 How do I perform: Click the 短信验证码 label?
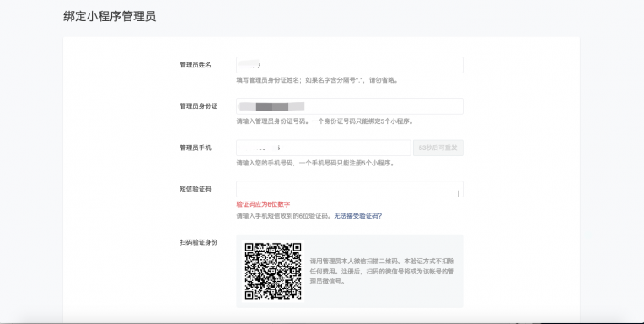click(x=196, y=189)
